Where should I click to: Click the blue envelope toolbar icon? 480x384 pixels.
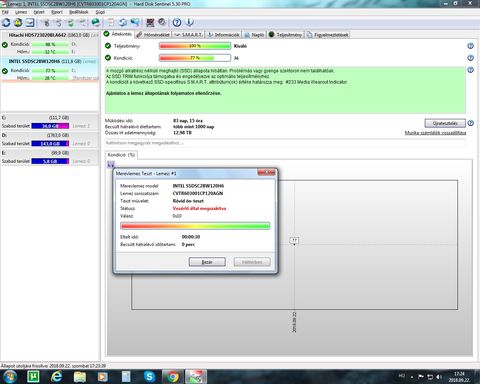click(30, 22)
